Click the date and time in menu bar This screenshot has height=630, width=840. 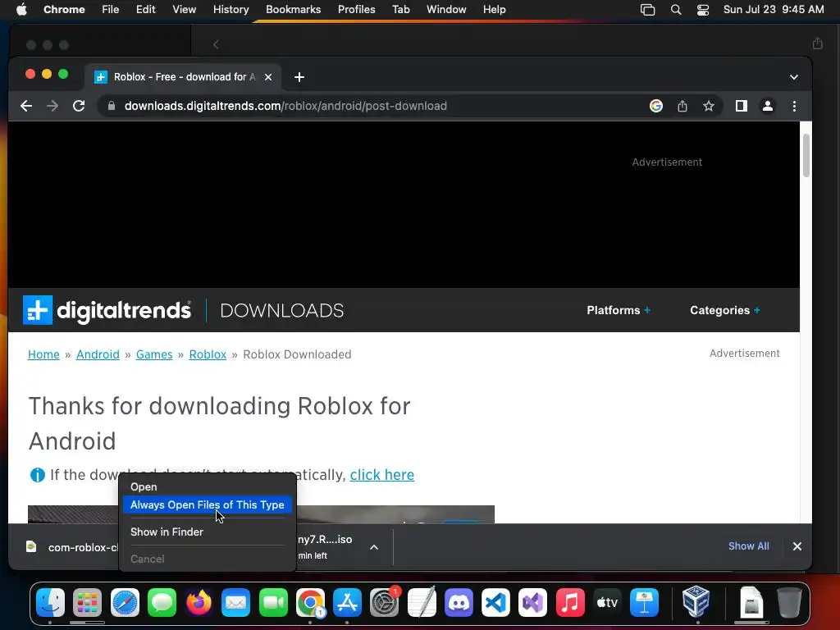click(x=774, y=10)
